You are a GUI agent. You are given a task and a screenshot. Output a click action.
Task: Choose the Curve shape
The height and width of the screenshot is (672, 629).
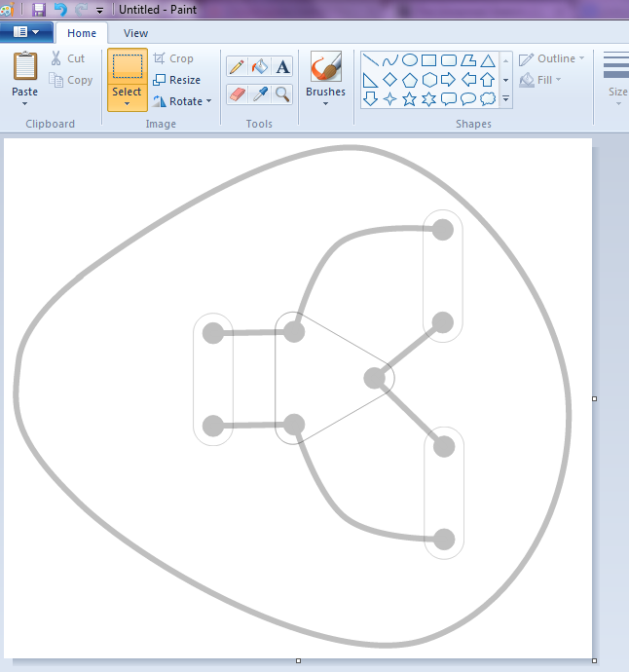coord(389,60)
